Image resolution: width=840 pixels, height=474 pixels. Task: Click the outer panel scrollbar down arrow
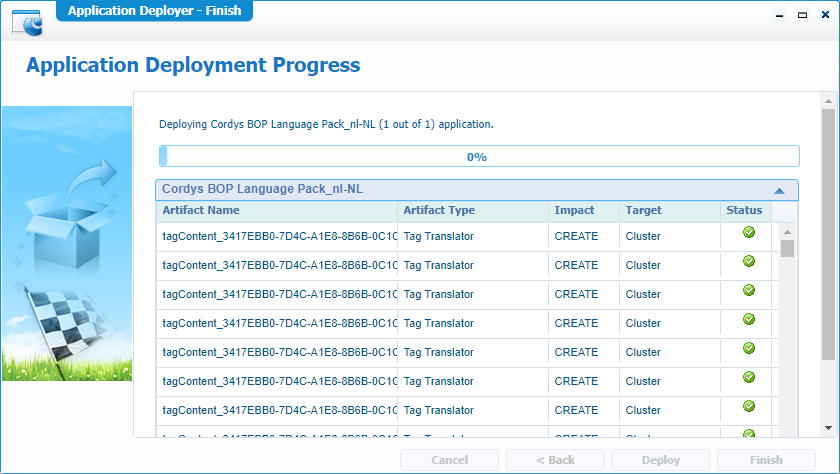pos(828,427)
